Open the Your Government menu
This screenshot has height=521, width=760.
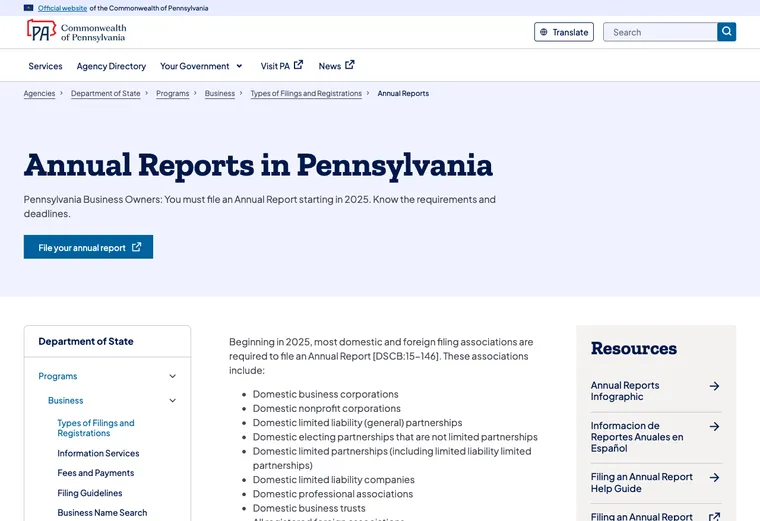pyautogui.click(x=194, y=66)
